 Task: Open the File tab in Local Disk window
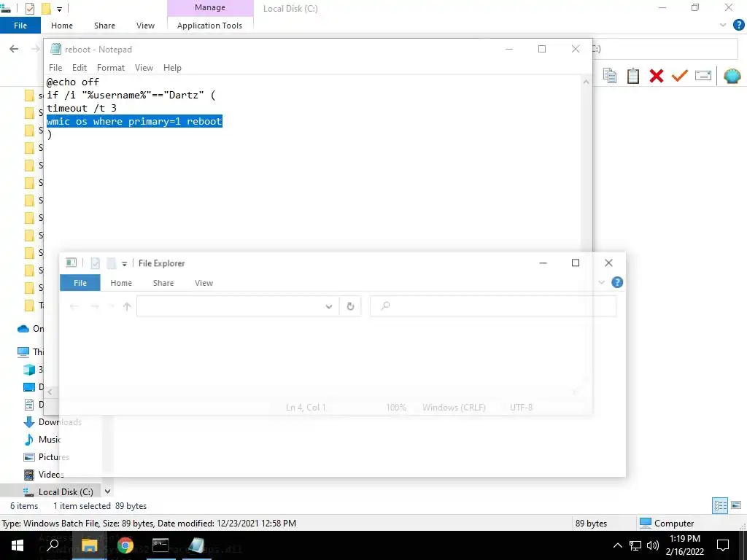click(x=20, y=26)
